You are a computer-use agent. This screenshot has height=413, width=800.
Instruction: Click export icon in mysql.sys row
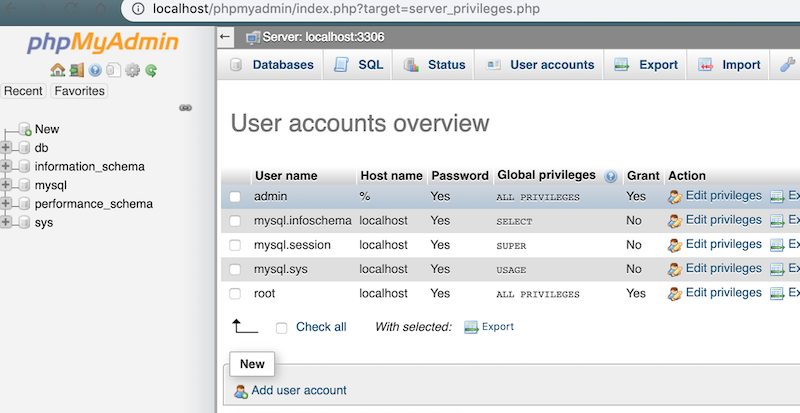(777, 269)
